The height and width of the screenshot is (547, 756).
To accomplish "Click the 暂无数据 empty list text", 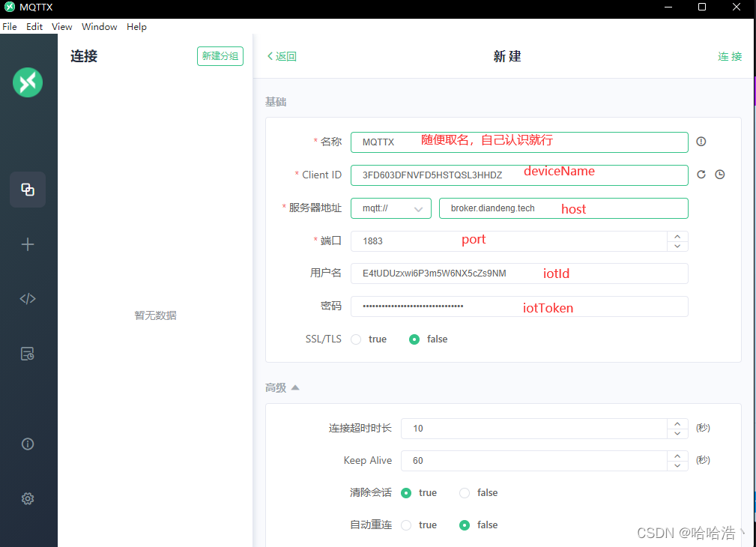I will pos(155,315).
